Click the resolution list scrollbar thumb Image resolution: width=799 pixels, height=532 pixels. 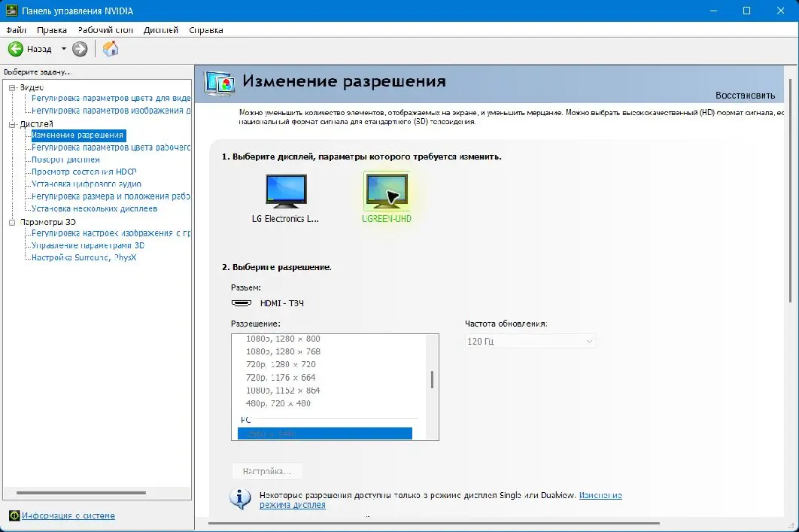click(x=432, y=380)
